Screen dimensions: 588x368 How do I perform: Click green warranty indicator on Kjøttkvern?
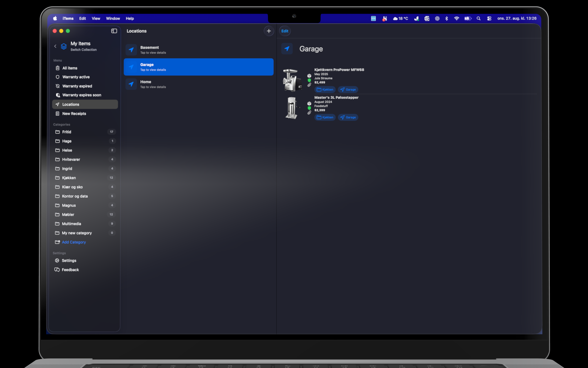click(309, 80)
